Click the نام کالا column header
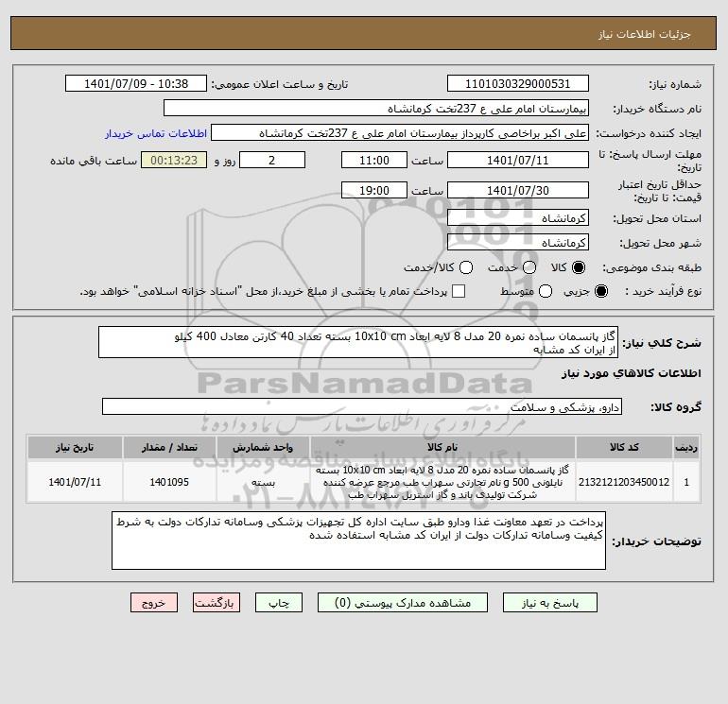 442,447
